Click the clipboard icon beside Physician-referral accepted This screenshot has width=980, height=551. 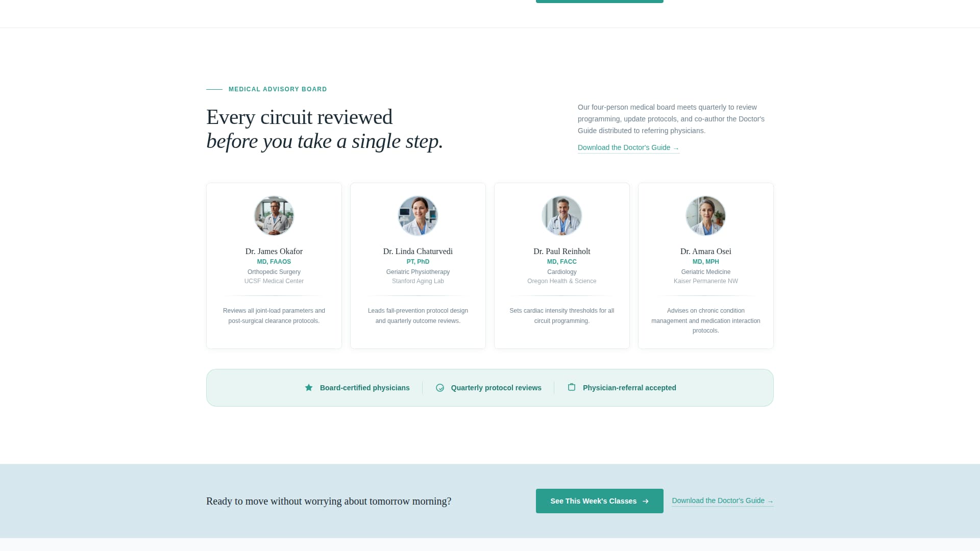(x=572, y=387)
